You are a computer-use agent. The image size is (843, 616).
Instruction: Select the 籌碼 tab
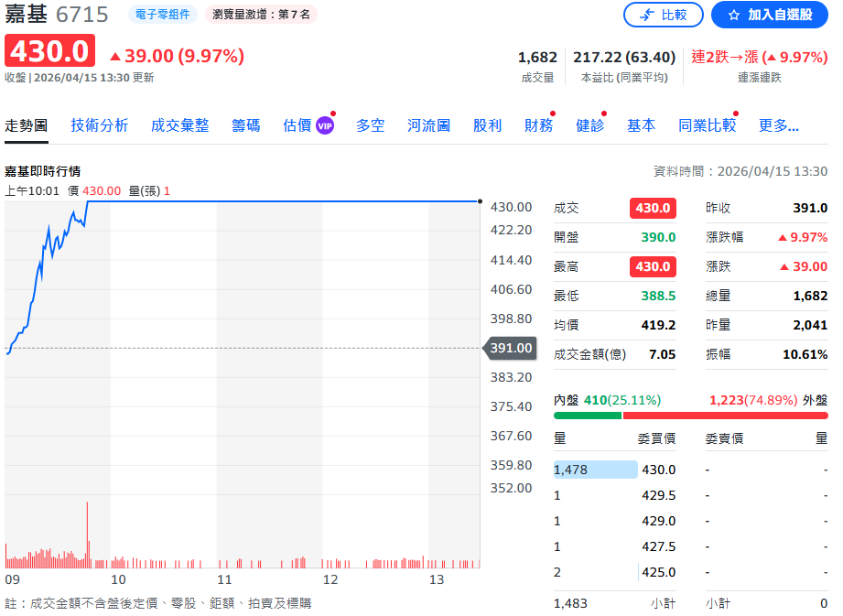coord(245,125)
